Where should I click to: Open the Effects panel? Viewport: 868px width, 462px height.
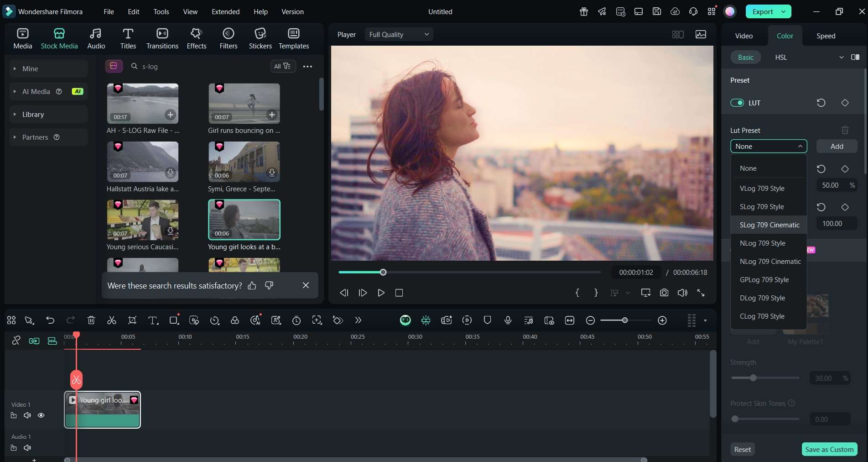tap(196, 38)
